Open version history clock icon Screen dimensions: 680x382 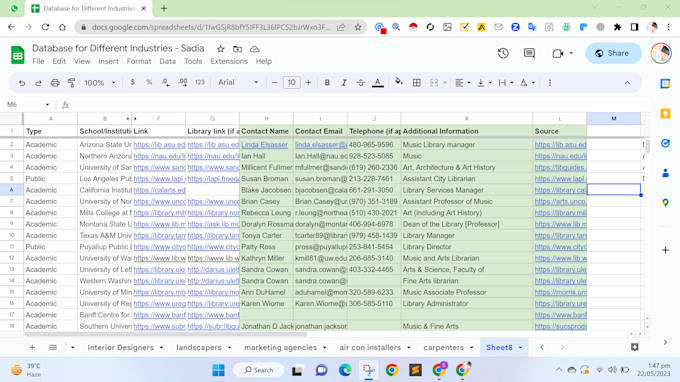[x=503, y=53]
